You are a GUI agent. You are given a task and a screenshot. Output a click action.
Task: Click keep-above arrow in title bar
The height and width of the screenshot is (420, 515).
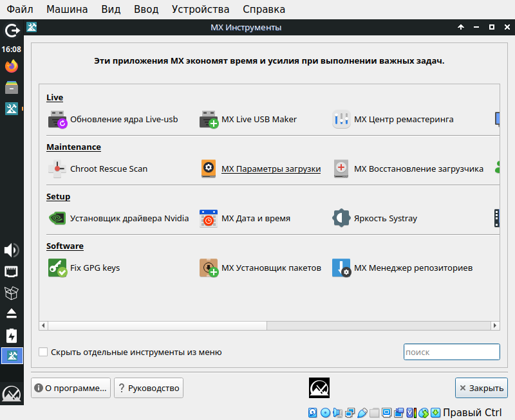coord(461,27)
